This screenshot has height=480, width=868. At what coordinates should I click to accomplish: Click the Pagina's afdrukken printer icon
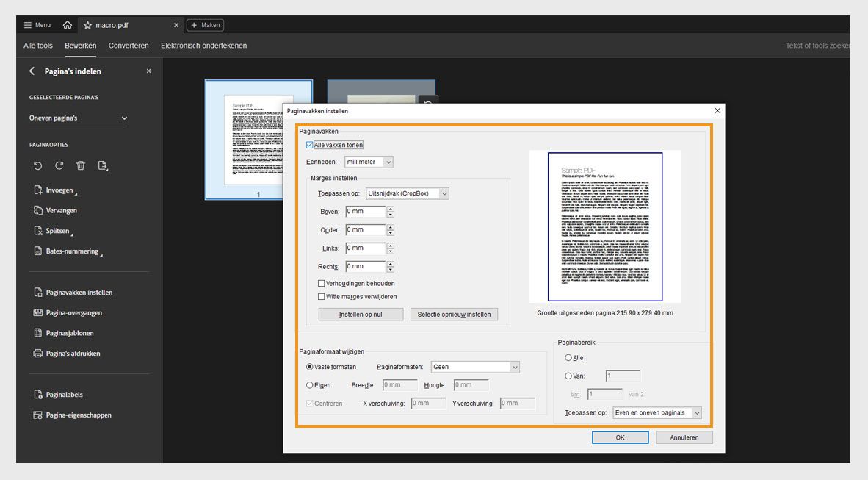pos(37,353)
